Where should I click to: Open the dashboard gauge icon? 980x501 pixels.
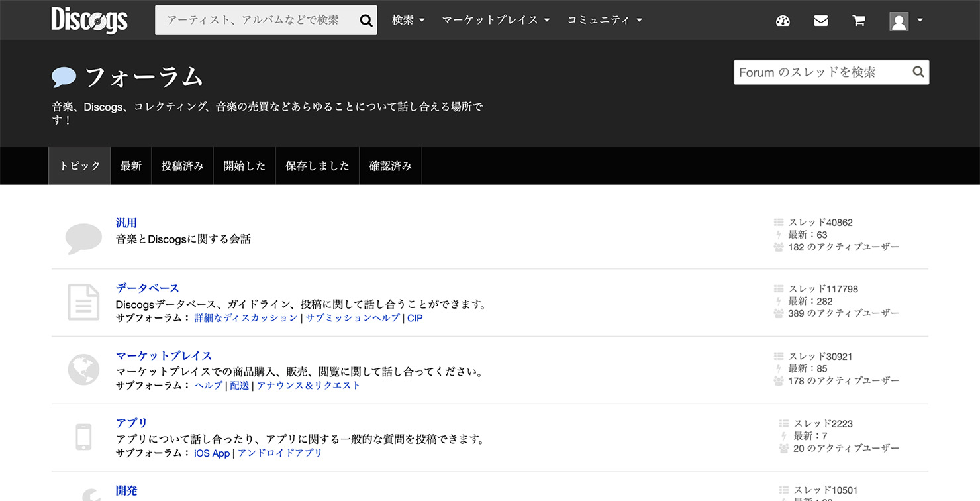tap(783, 21)
